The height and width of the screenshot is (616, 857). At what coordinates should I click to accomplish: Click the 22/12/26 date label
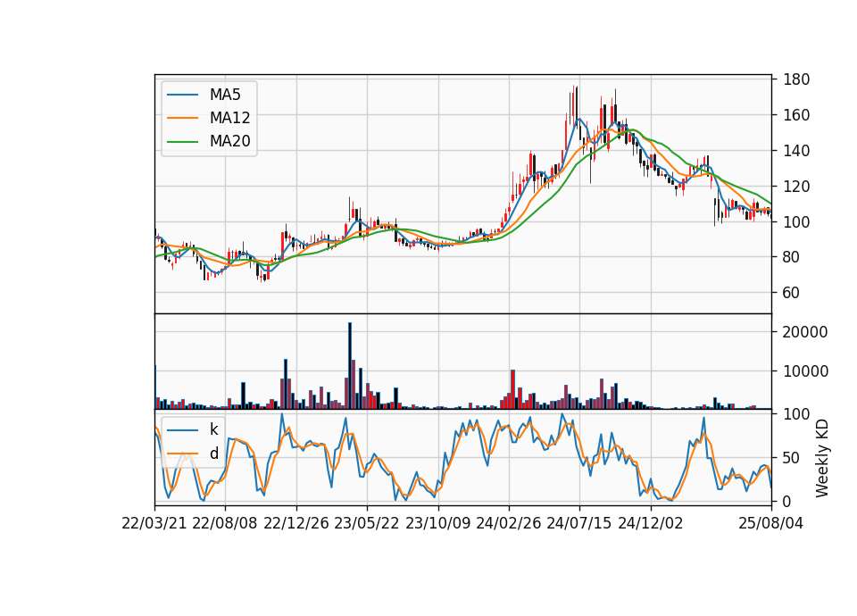(296, 523)
